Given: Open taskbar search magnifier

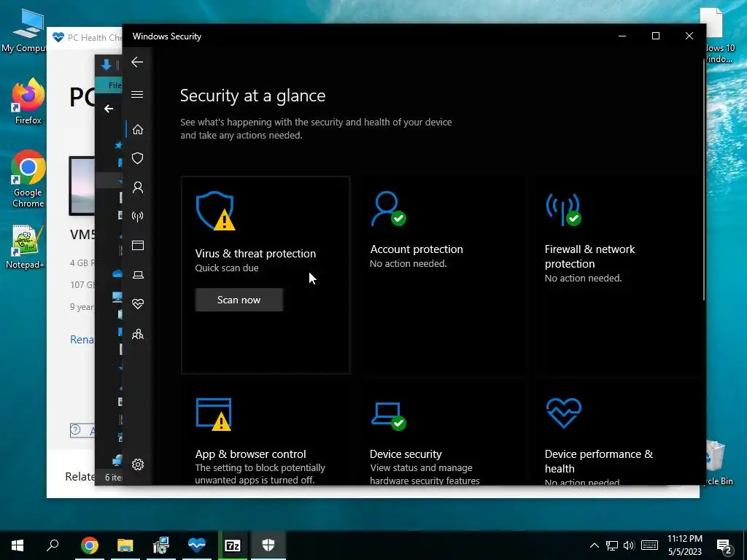Looking at the screenshot, I should 53,545.
